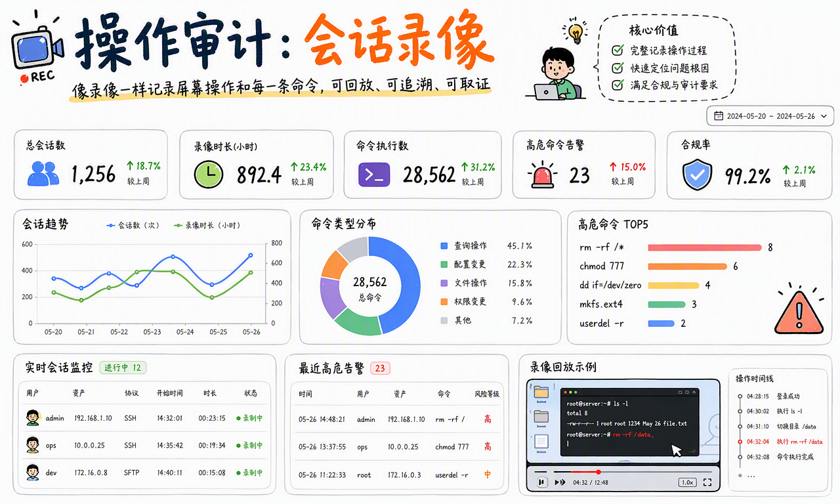Click the 高 risk level for chmod 777 alert
The height and width of the screenshot is (504, 840).
click(488, 447)
